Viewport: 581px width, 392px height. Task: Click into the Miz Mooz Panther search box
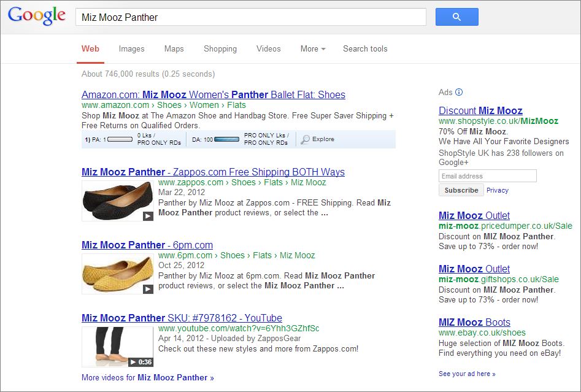tap(251, 17)
